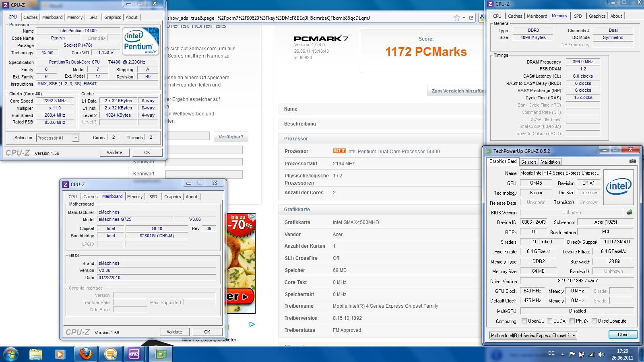Click OK in top-left CPU-Z window
This screenshot has width=644, height=362.
pyautogui.click(x=147, y=152)
